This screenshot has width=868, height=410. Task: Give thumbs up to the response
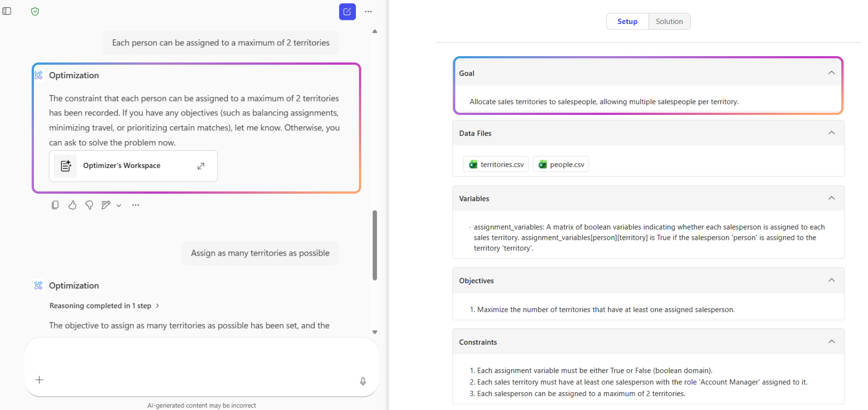(72, 205)
